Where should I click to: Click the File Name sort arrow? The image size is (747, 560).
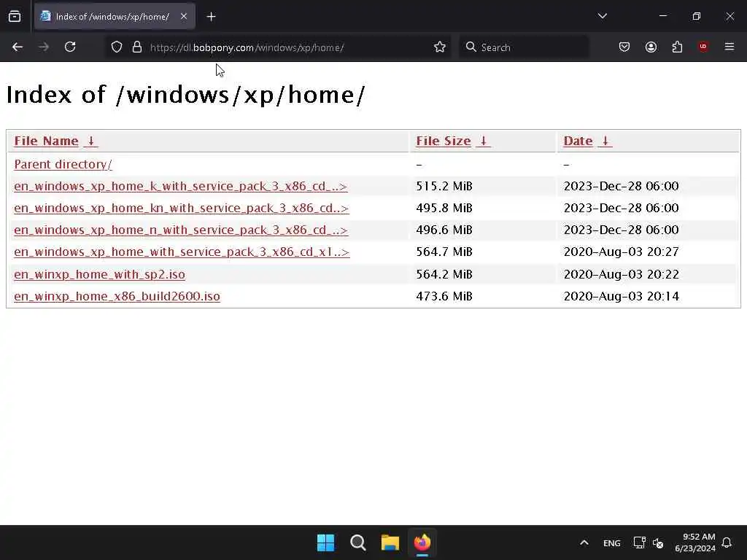tap(91, 141)
